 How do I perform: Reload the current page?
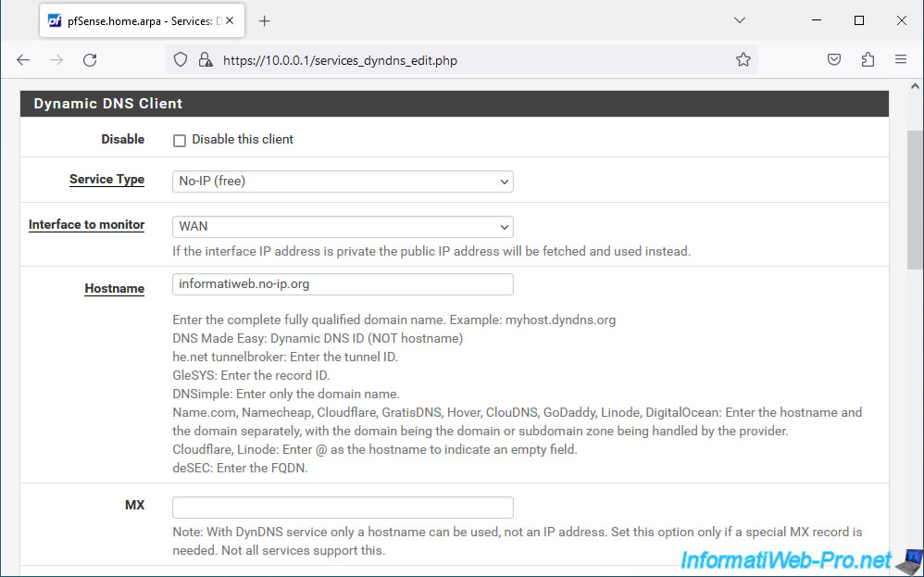pyautogui.click(x=90, y=59)
